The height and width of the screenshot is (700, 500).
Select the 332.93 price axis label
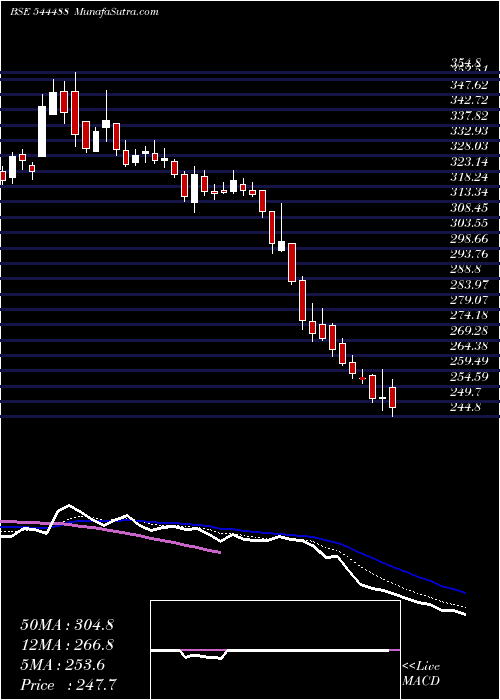[x=469, y=130]
